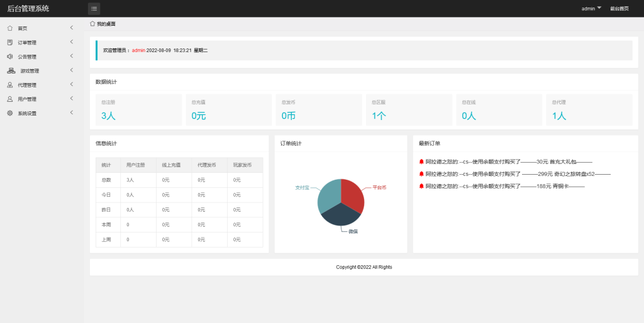Expand the 游戏管理 chevron
This screenshot has width=644, height=323.
72,70
